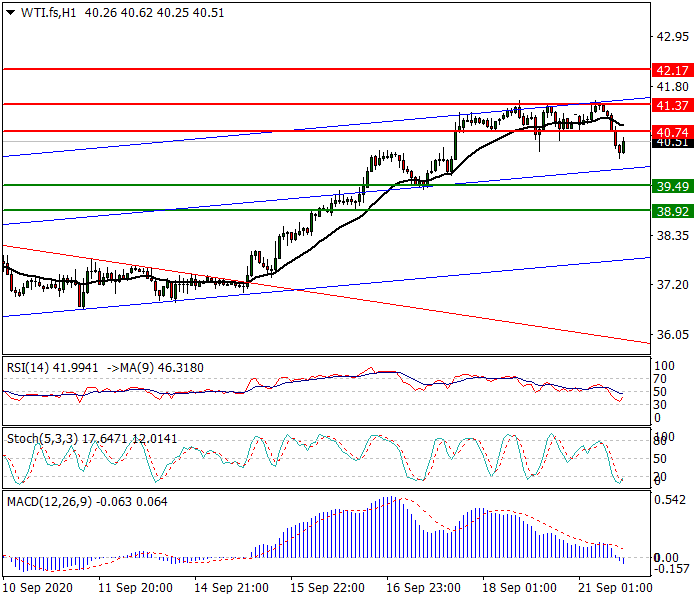Click the RSI scale value 70
The image size is (700, 600).
point(660,379)
